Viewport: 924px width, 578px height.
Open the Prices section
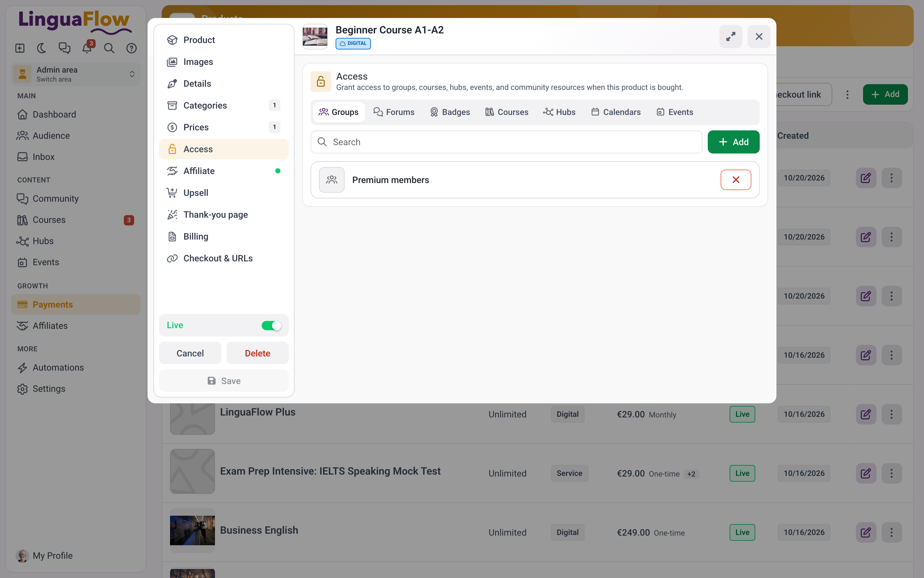coord(224,127)
